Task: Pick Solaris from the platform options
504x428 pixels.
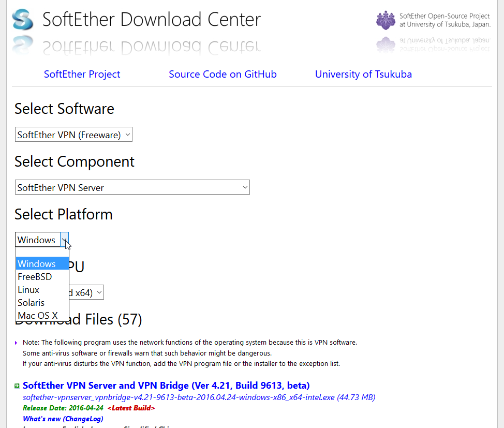Action: pos(42,303)
